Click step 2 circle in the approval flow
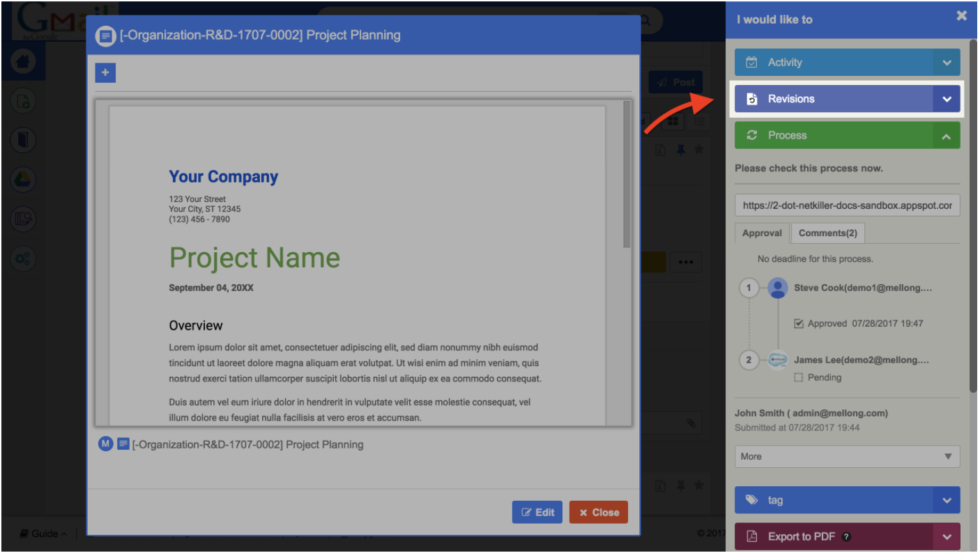The height and width of the screenshot is (553, 980). (749, 360)
